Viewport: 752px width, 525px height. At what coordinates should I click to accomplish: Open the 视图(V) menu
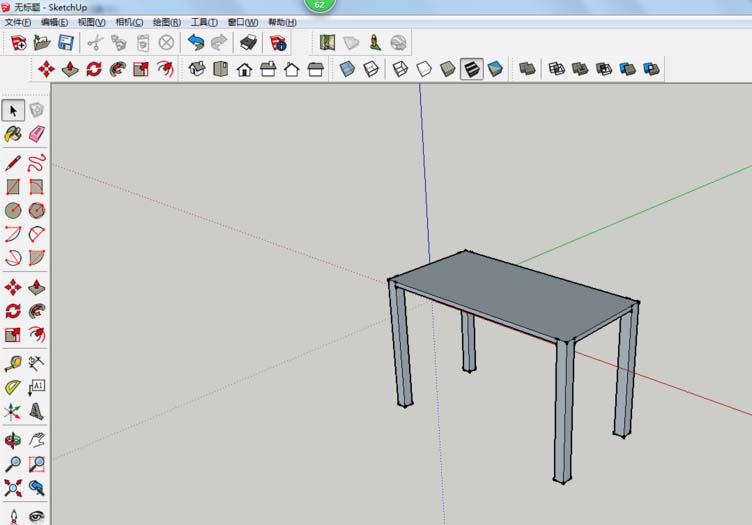coord(91,23)
